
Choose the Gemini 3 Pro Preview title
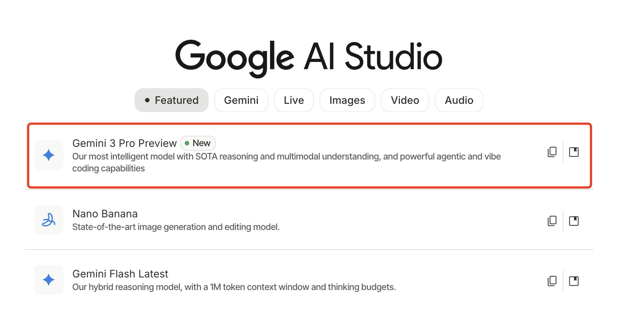click(124, 143)
